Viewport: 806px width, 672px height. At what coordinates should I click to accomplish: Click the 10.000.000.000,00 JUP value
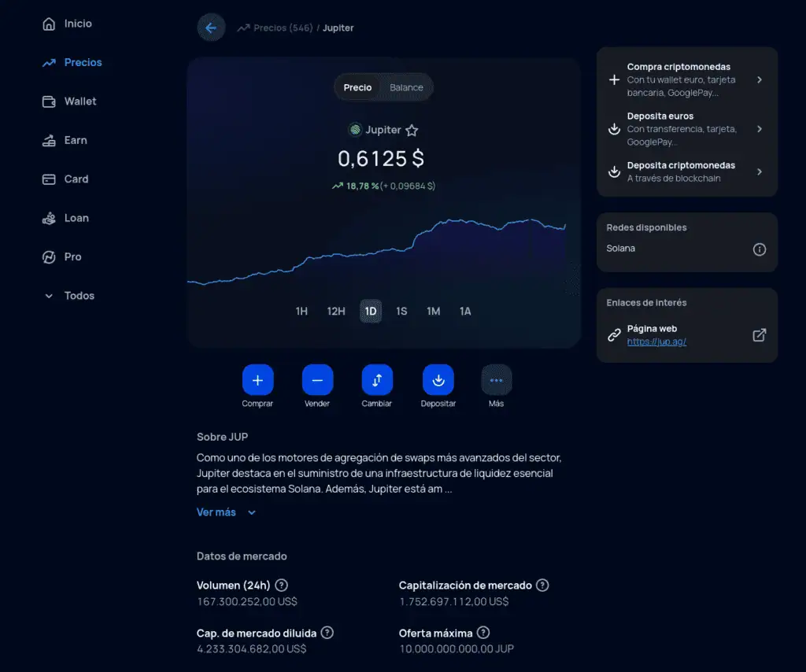pos(457,649)
